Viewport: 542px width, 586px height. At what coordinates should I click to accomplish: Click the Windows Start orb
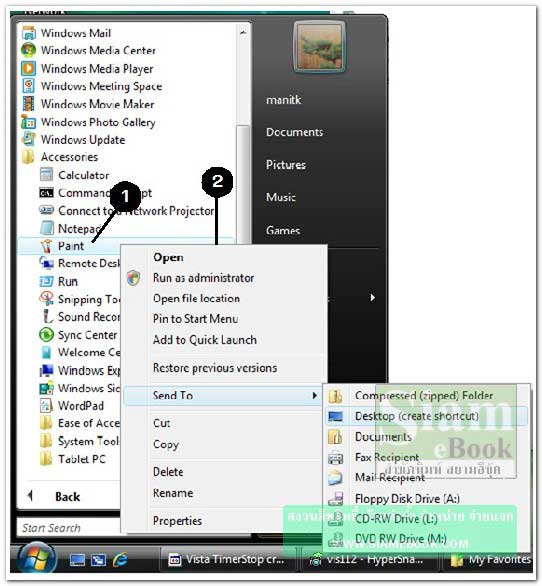click(37, 559)
